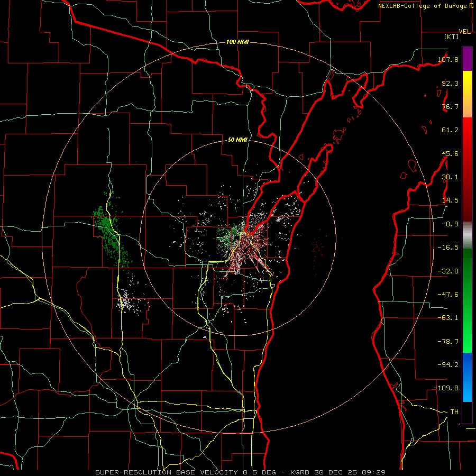Image resolution: width=476 pixels, height=476 pixels.
Task: Click the 50 NMI range ring label
Action: click(237, 140)
